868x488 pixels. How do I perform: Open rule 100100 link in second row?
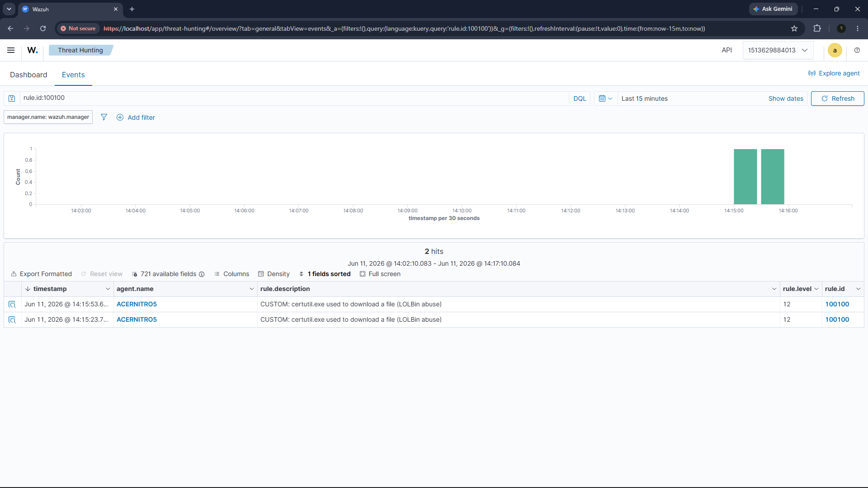point(837,320)
